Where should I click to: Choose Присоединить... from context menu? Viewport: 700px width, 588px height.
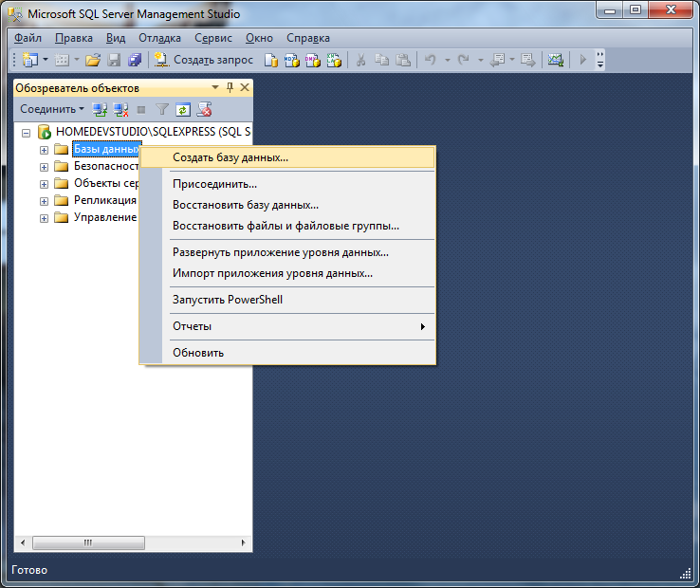tap(287, 184)
